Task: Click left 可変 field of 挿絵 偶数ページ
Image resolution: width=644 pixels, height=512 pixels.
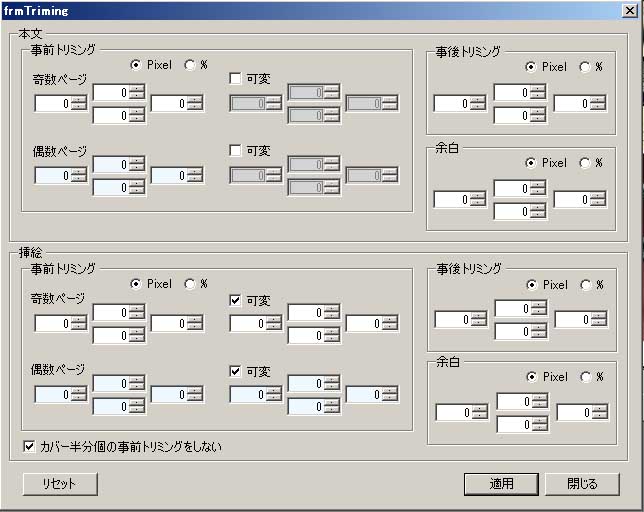Action: [256, 394]
